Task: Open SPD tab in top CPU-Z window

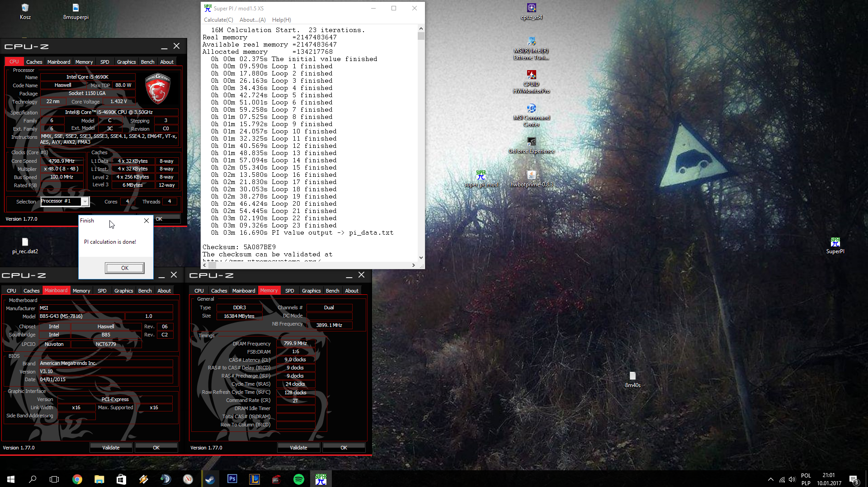Action: click(104, 62)
